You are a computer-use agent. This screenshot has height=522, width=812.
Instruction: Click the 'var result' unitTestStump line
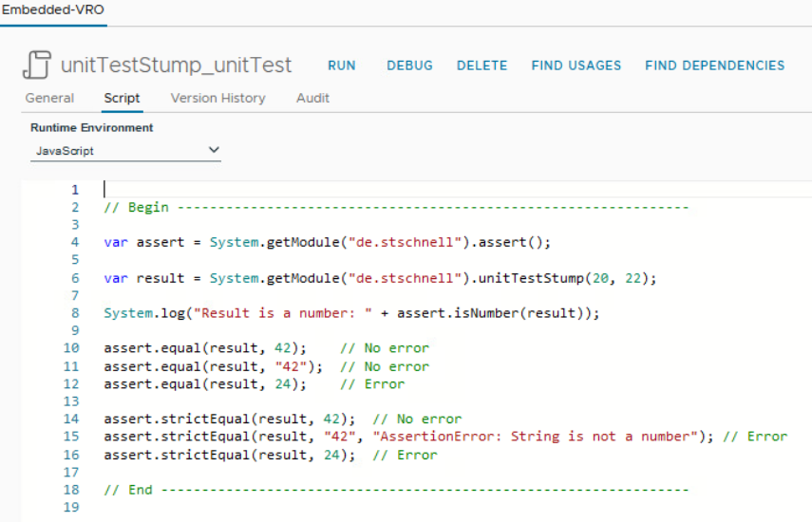380,278
